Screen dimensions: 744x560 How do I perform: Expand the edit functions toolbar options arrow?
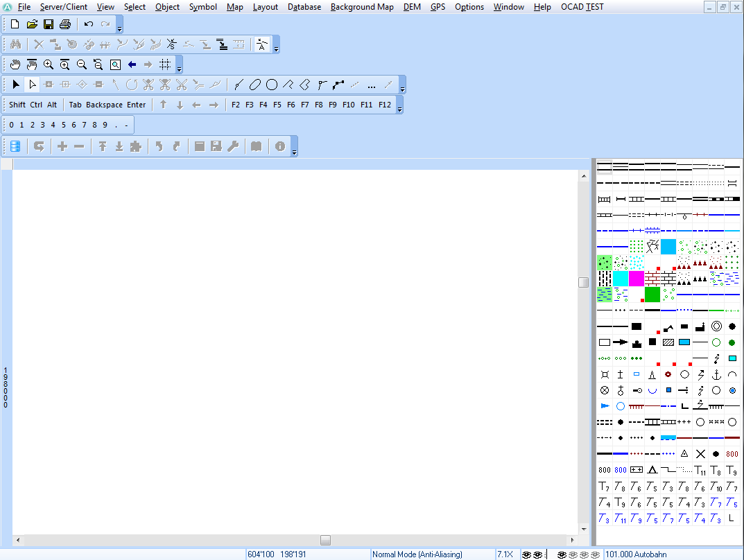click(276, 45)
